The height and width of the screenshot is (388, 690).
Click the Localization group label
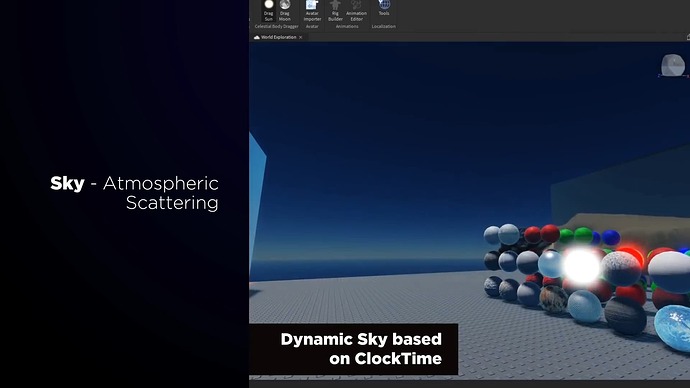pyautogui.click(x=383, y=26)
